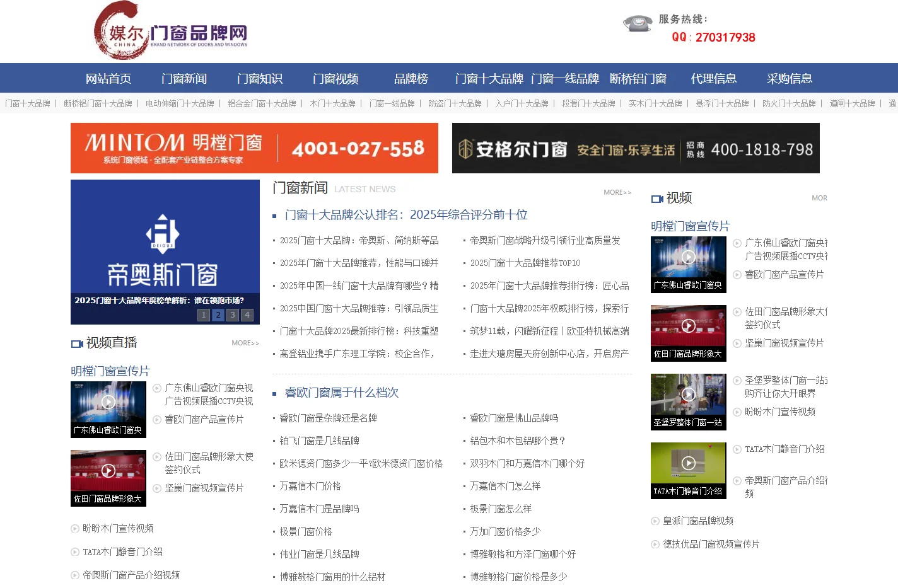The height and width of the screenshot is (588, 898).
Task: Open 门窗新闻 navigation item
Action: (x=184, y=79)
